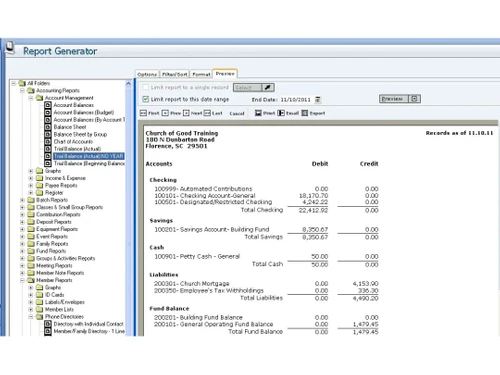Screen dimensions: 500x375
Task: Select Family Reports folder
Action: tap(52, 244)
